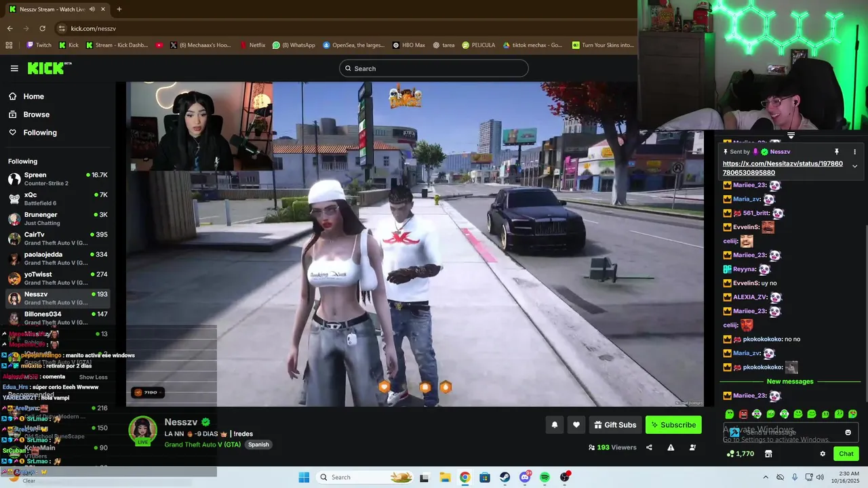Screen dimensions: 868x488
Task: Open the WhatsApp bookmark
Action: click(294, 45)
